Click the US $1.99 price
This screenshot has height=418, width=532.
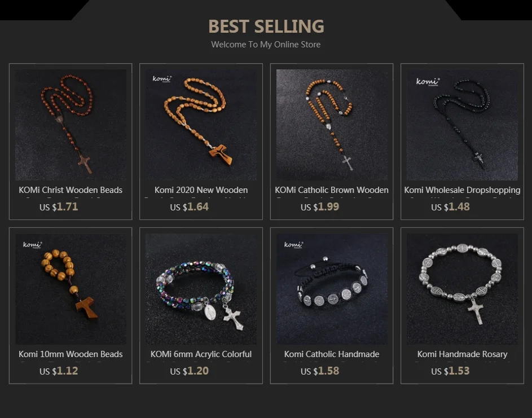click(x=320, y=206)
